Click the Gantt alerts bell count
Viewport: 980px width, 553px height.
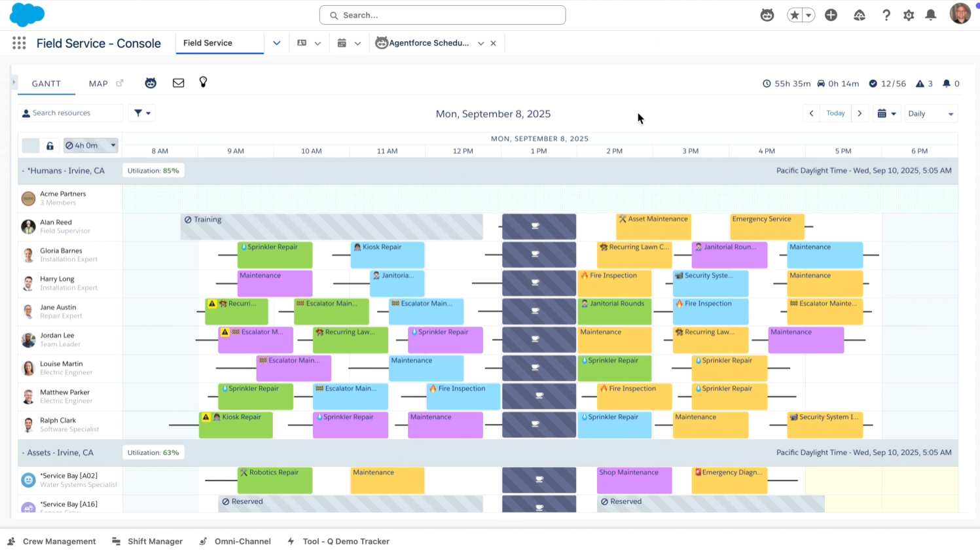951,84
